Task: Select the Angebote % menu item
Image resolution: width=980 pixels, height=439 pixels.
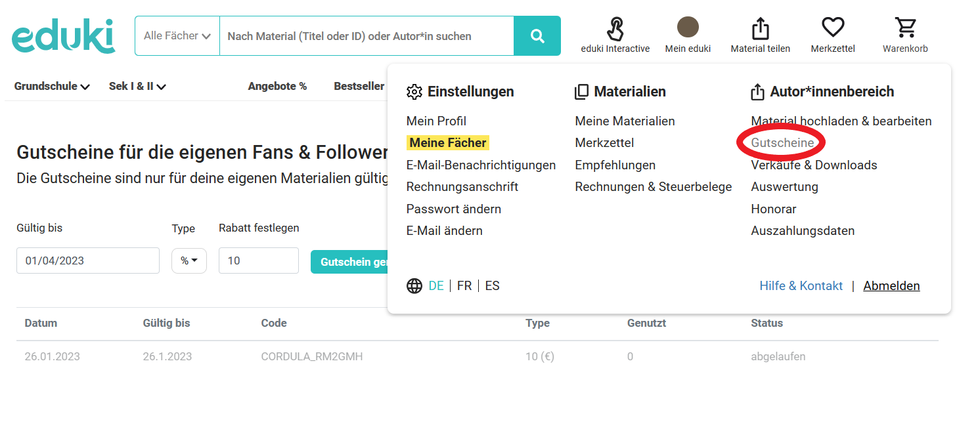Action: 277,85
